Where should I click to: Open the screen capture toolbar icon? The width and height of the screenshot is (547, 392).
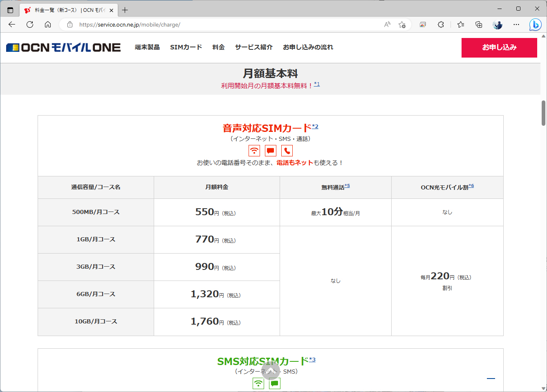tap(423, 24)
